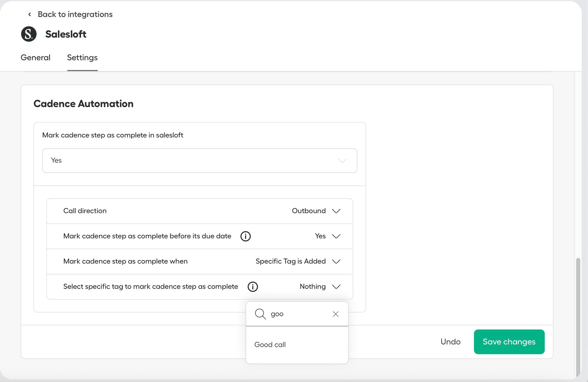Click the back arrow chevron icon
Screen dimensions: 588x382
30,14
